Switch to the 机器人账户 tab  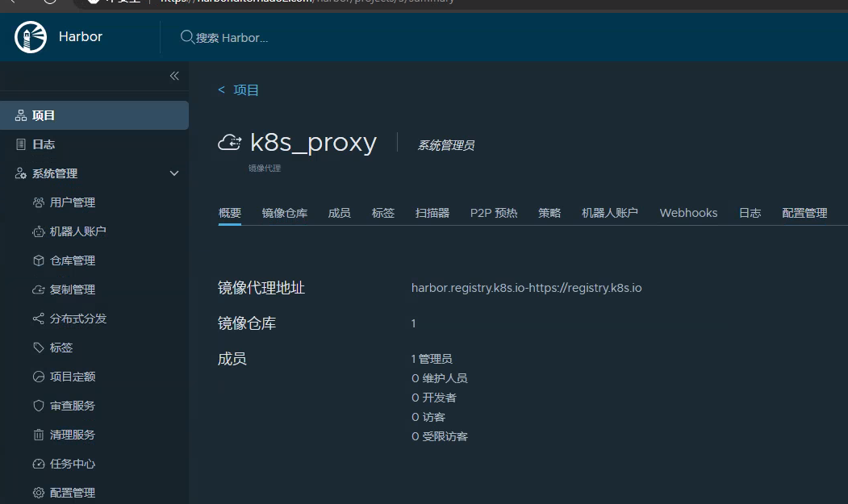(x=609, y=213)
